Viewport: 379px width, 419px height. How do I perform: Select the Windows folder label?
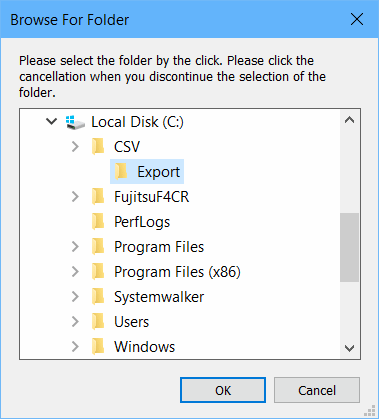click(144, 347)
